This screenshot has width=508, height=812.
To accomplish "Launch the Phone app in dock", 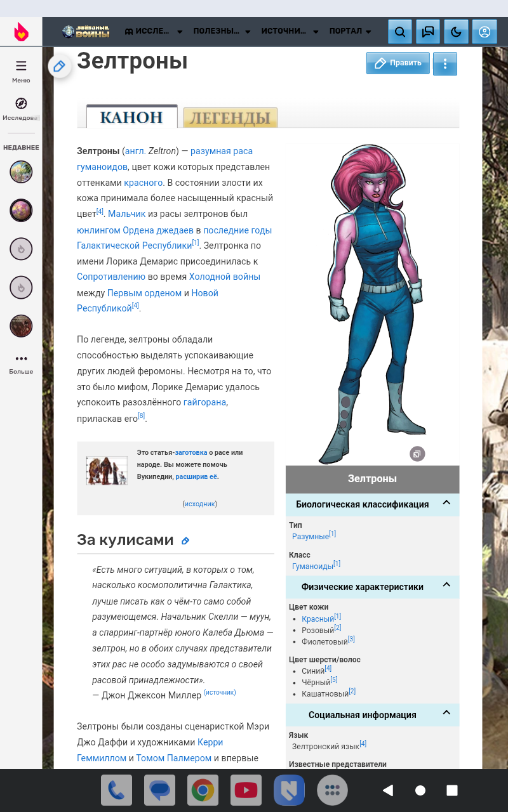I will [116, 790].
